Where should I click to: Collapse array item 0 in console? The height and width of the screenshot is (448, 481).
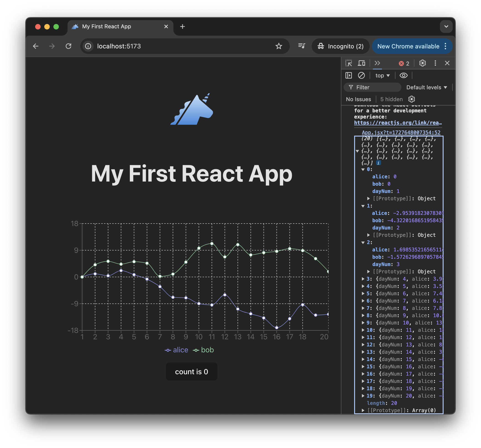(x=363, y=169)
